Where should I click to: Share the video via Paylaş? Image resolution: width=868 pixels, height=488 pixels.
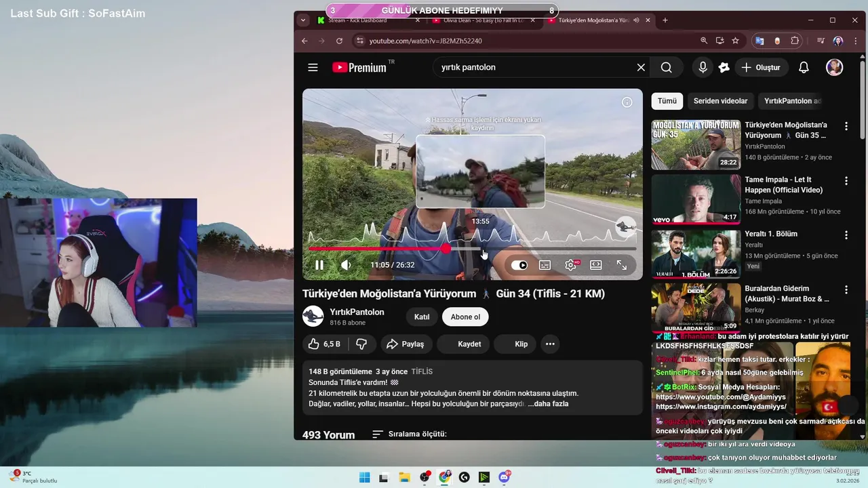click(405, 344)
